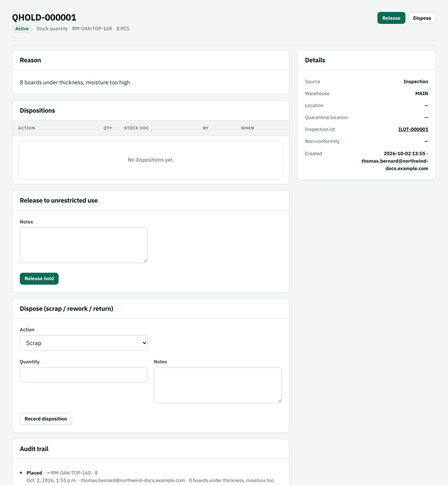The width and height of the screenshot is (448, 485).
Task: Click the QHOLD-000001 page title
Action: pos(44,17)
